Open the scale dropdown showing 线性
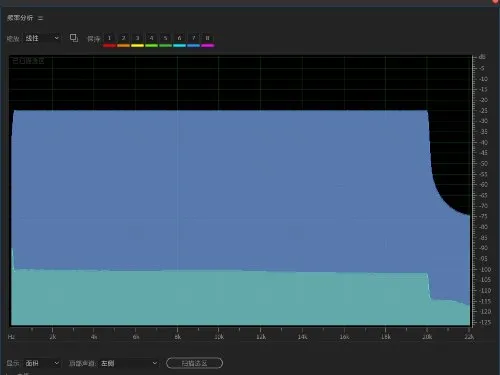Viewport: 500px width, 375px height. click(x=42, y=38)
